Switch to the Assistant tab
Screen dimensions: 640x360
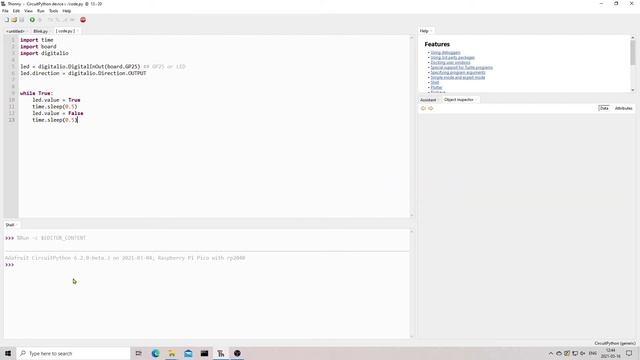point(428,100)
